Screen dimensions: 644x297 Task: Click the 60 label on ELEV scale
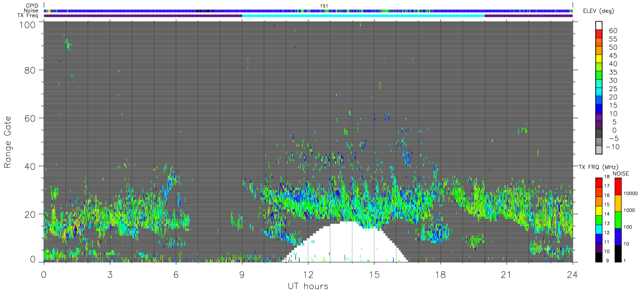tap(613, 30)
